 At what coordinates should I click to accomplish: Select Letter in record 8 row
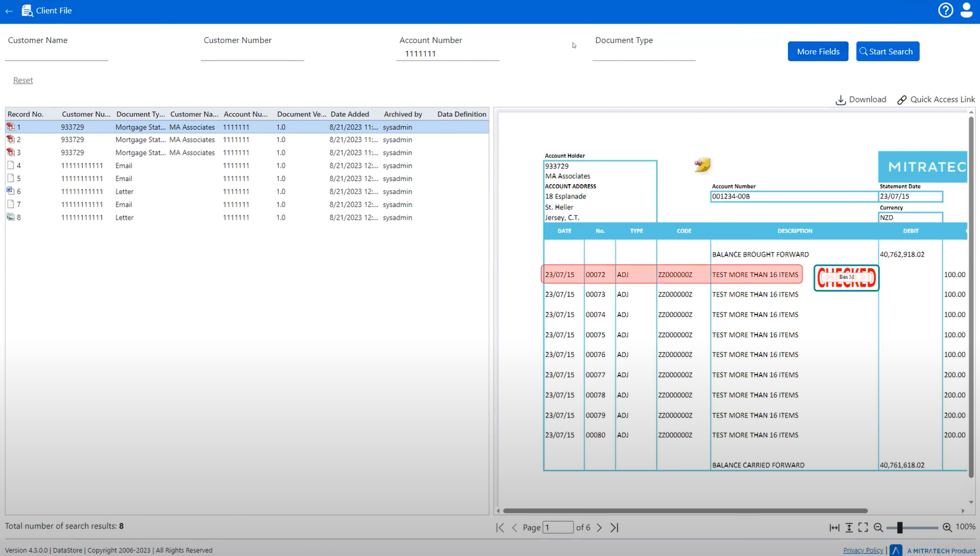[124, 217]
